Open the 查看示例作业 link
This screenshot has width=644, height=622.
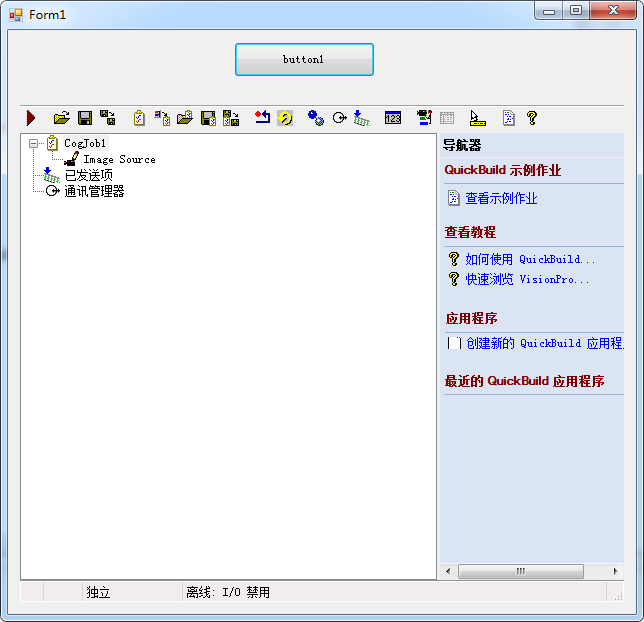coord(501,198)
